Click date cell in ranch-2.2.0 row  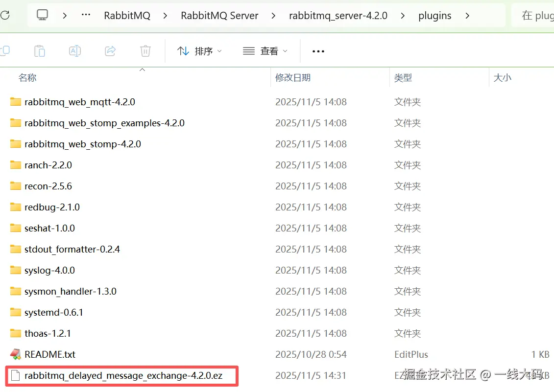311,165
